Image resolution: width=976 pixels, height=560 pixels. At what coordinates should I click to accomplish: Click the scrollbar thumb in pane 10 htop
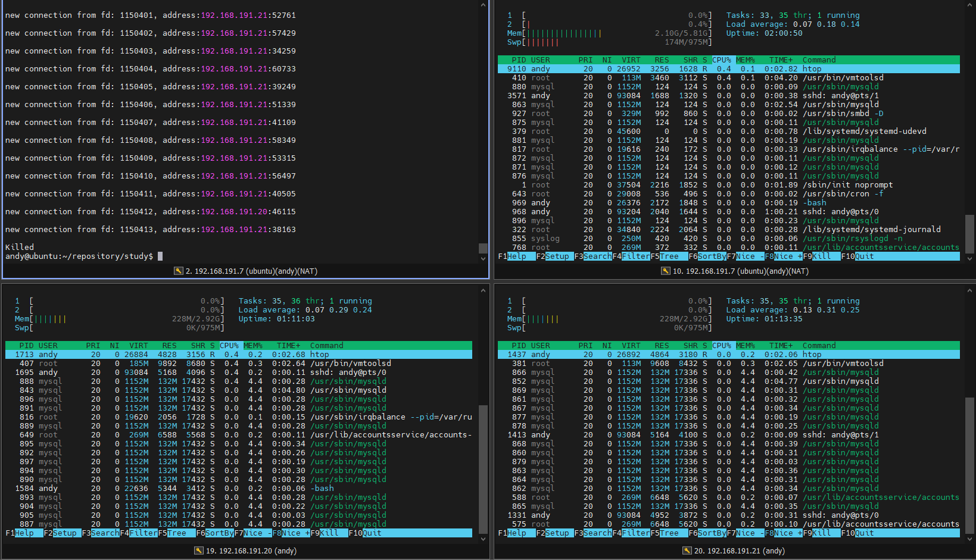970,233
